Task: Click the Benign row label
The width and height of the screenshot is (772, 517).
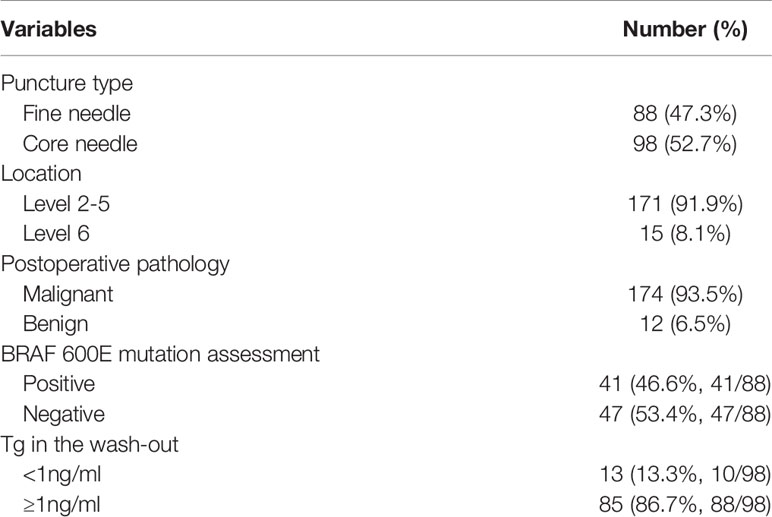Action: pyautogui.click(x=56, y=325)
